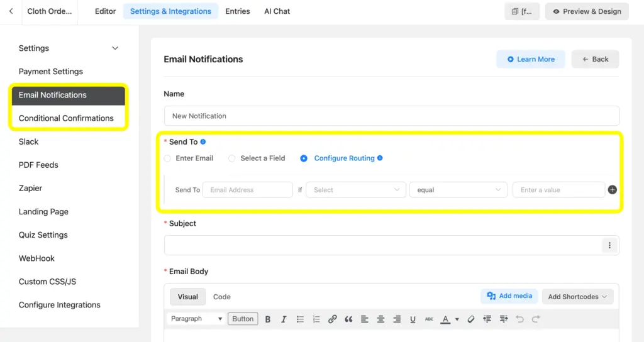Insert a numbered list
Image resolution: width=644 pixels, height=342 pixels.
316,319
